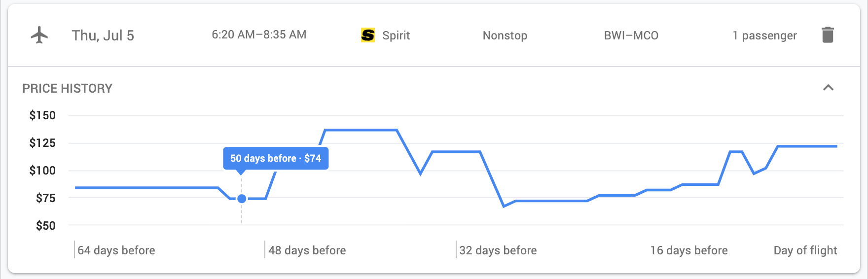Click the BWI–MCO route text

point(631,35)
